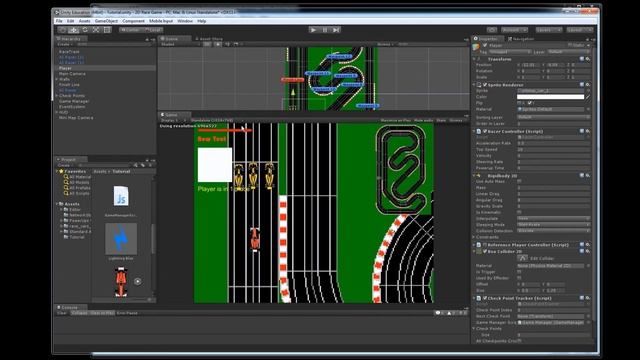Image resolution: width=640 pixels, height=360 pixels.
Task: Open the Cloud services icon button
Action: [492, 30]
